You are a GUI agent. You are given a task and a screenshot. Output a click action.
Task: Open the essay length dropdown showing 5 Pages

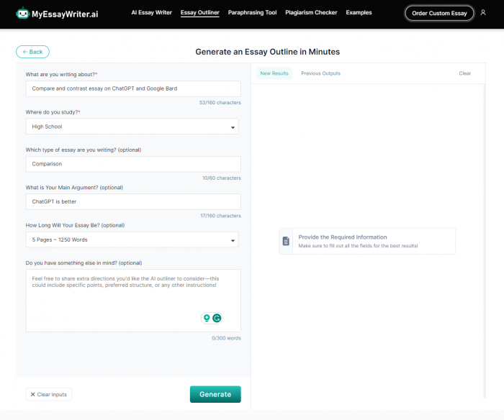click(132, 239)
